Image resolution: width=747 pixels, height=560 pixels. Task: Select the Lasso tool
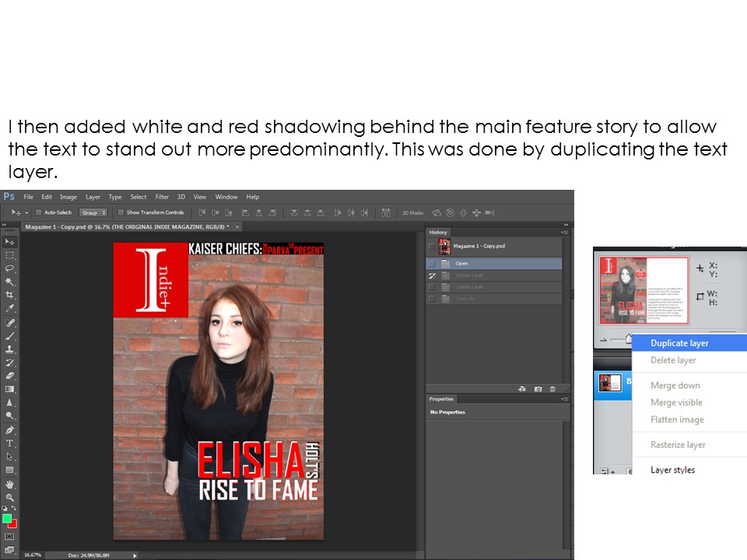tap(9, 268)
